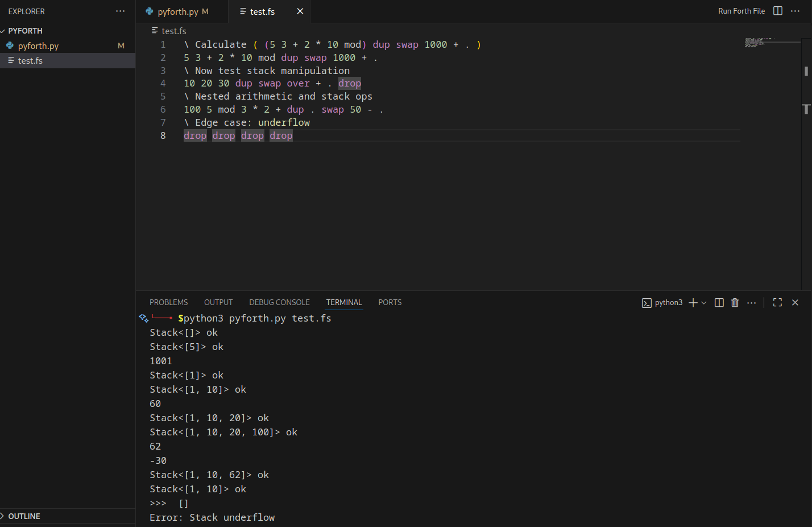Click Run Forth File button
This screenshot has width=812, height=527.
click(741, 11)
